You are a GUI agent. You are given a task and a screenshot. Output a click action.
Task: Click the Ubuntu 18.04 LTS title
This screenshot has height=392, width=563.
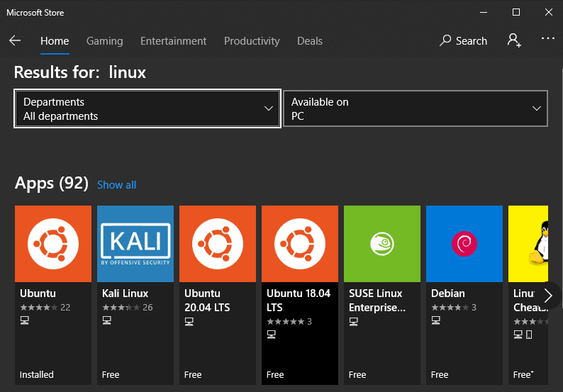coord(299,301)
